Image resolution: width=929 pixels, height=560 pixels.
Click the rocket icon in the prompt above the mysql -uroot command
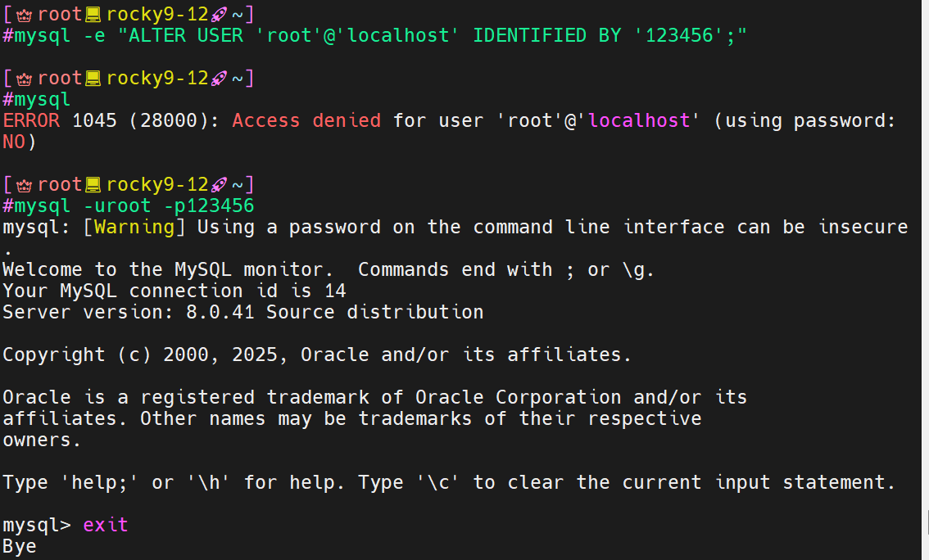[220, 185]
